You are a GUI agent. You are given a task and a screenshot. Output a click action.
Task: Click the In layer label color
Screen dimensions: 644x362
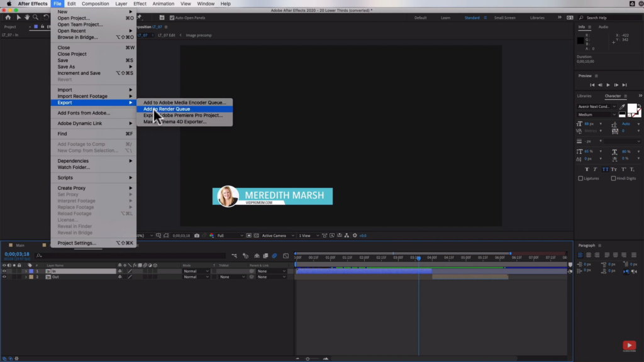click(31, 271)
